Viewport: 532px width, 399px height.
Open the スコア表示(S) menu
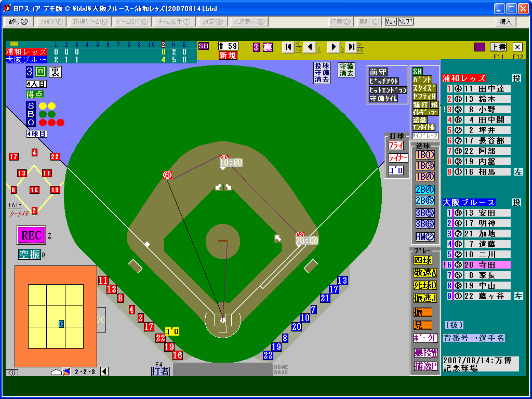point(249,22)
